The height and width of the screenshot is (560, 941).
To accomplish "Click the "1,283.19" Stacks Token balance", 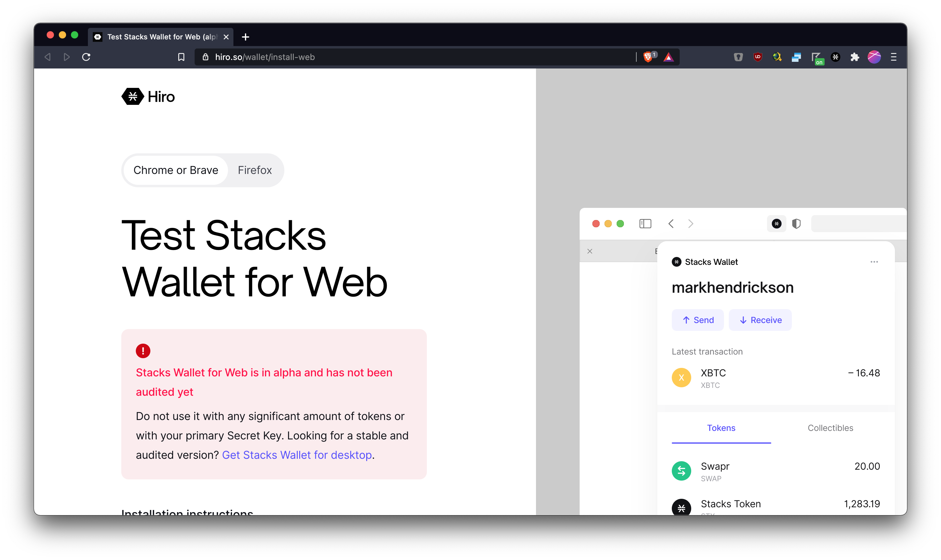I will click(862, 504).
